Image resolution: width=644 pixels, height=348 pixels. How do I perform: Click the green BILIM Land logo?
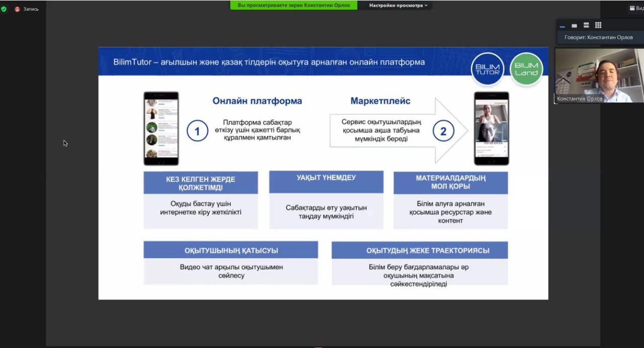coord(526,69)
